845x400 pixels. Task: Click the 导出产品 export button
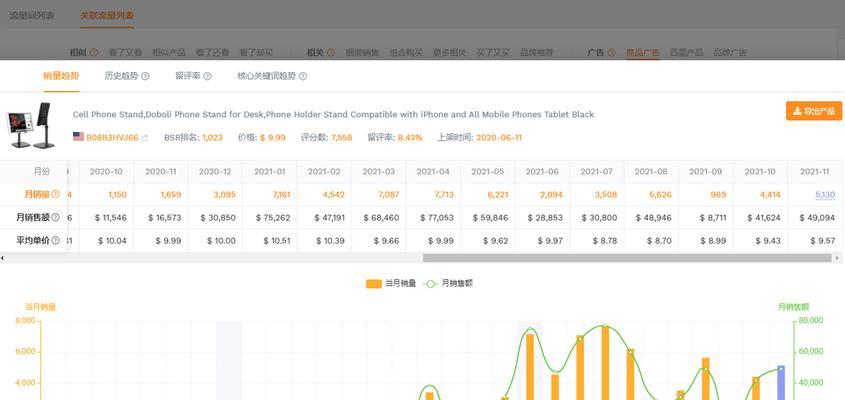pos(814,111)
